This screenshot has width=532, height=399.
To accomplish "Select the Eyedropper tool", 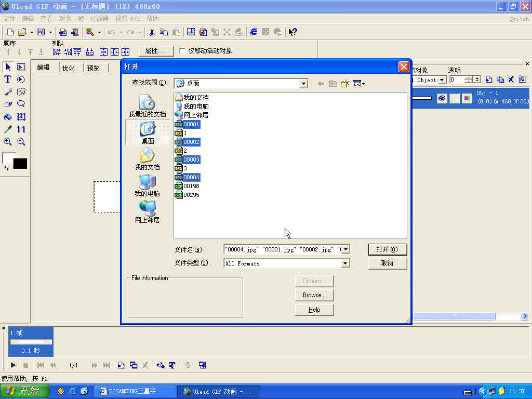I will click(7, 129).
